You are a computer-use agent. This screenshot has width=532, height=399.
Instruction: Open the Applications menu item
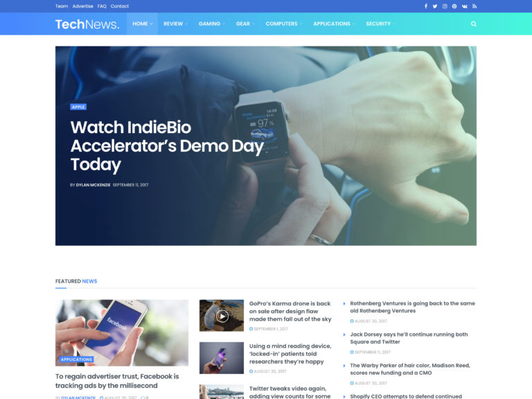(332, 24)
